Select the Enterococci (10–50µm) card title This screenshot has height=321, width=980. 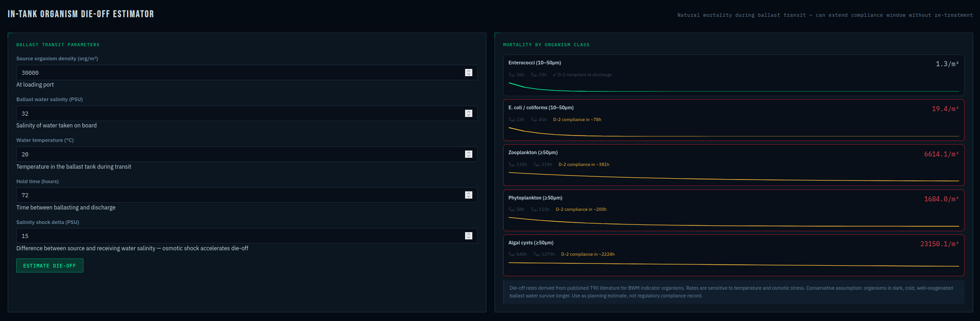(534, 63)
